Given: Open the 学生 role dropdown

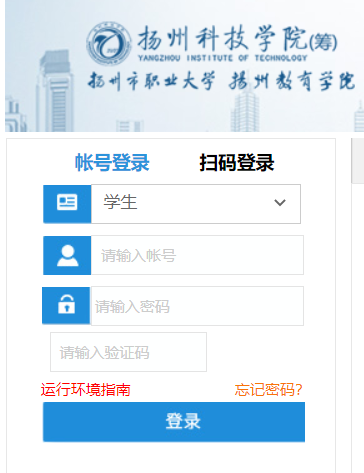Looking at the screenshot, I should click(196, 204).
